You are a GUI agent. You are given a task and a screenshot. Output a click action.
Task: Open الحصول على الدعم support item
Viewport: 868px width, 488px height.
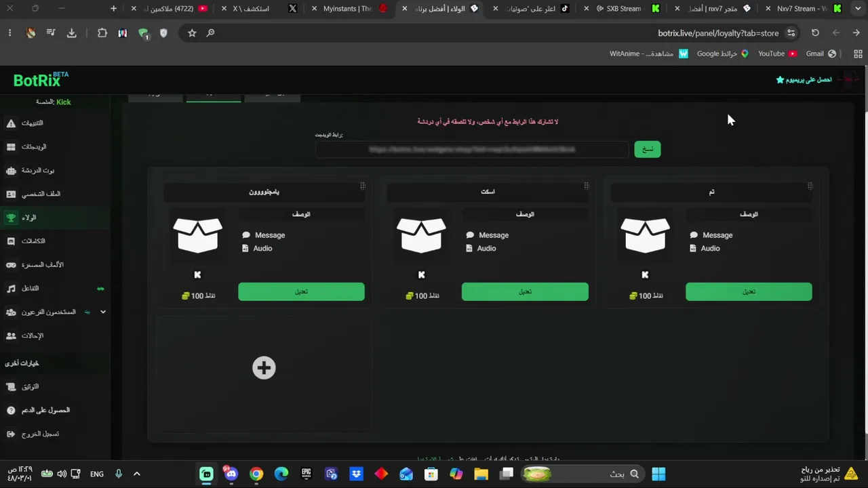pos(54,410)
